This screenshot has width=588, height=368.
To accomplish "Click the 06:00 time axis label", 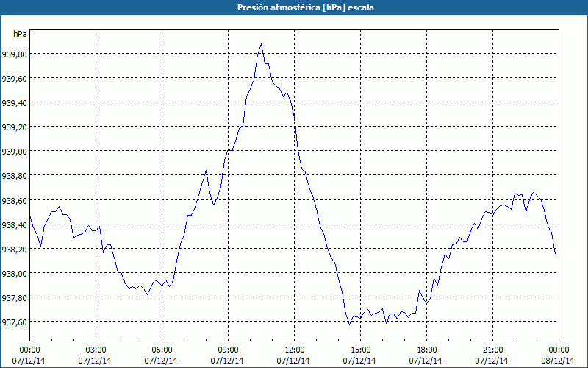I will (x=162, y=350).
